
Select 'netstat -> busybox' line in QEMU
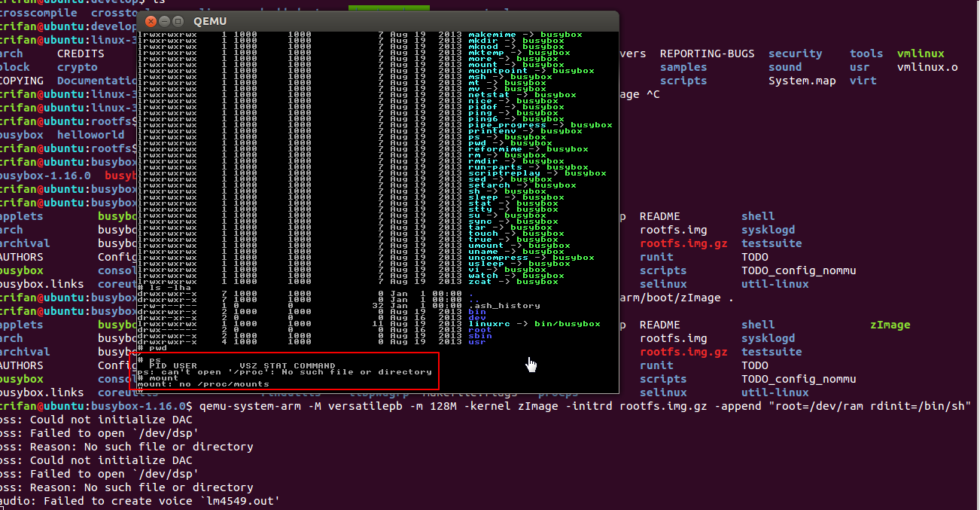[522, 95]
